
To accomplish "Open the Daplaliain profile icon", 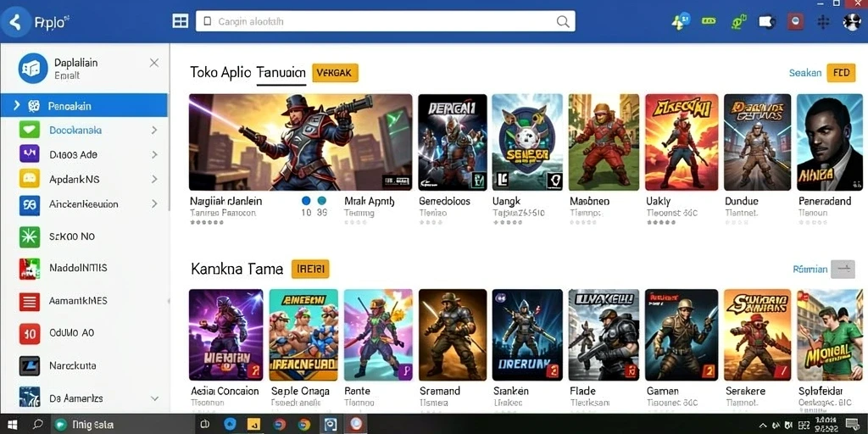I will coord(33,68).
